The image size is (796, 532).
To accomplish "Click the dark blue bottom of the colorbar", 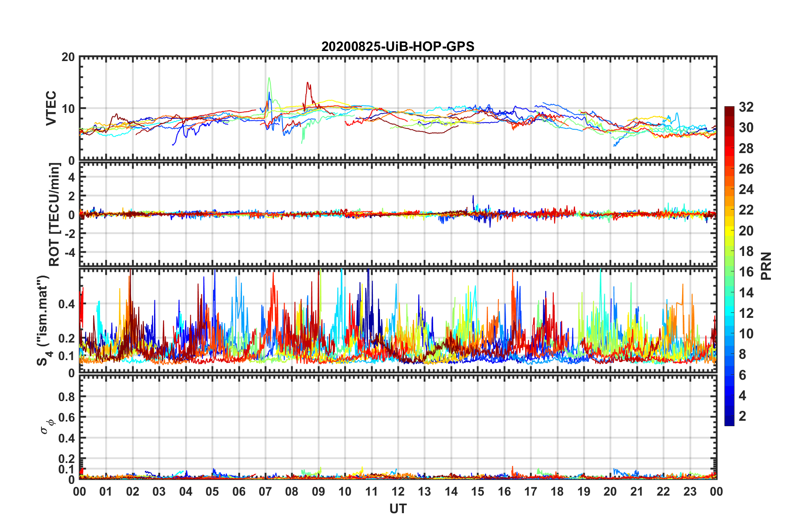I will 729,422.
